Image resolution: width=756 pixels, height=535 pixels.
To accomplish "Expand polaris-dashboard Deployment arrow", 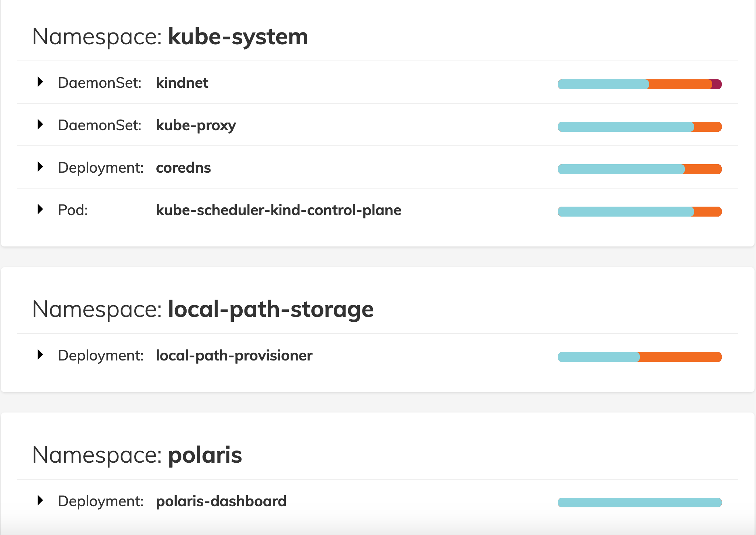I will (40, 500).
